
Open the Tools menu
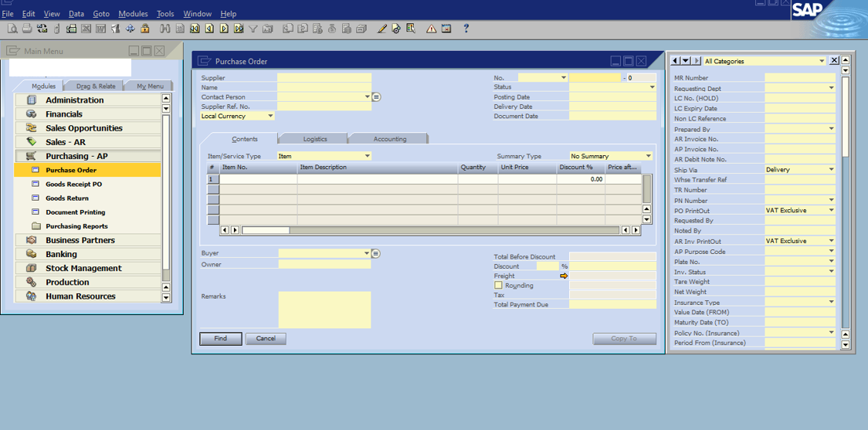pos(165,14)
